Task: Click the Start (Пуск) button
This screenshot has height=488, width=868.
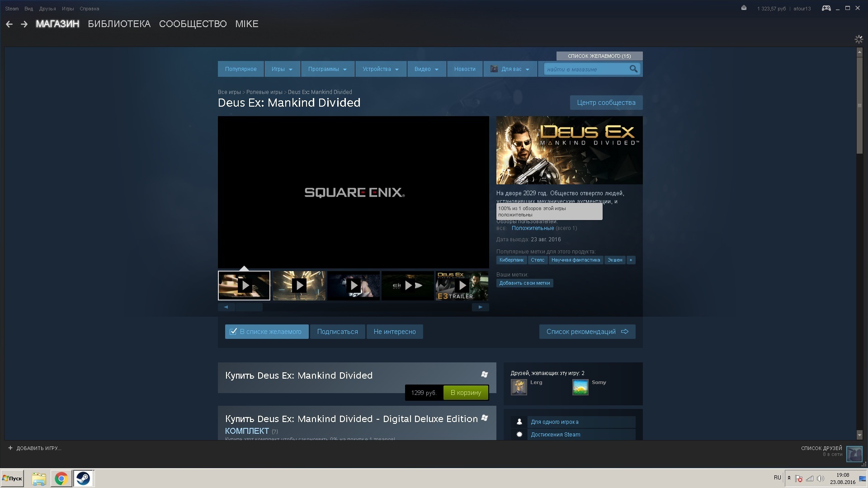Action: point(12,479)
